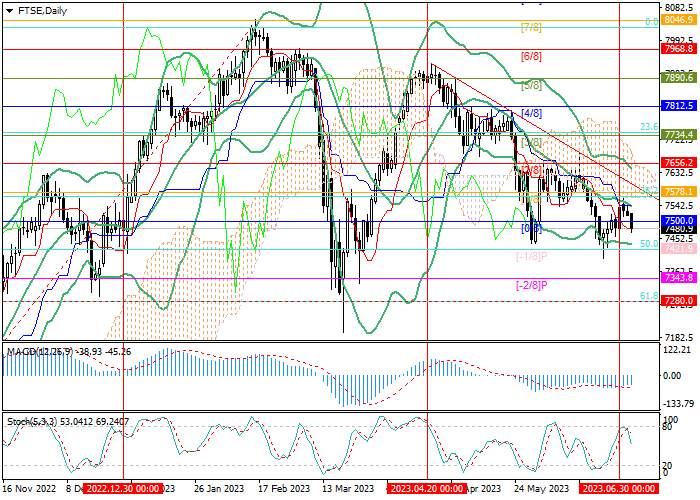Click the 61.8 Fibonacci level label
Image resolution: width=700 pixels, height=500 pixels.
tap(649, 296)
